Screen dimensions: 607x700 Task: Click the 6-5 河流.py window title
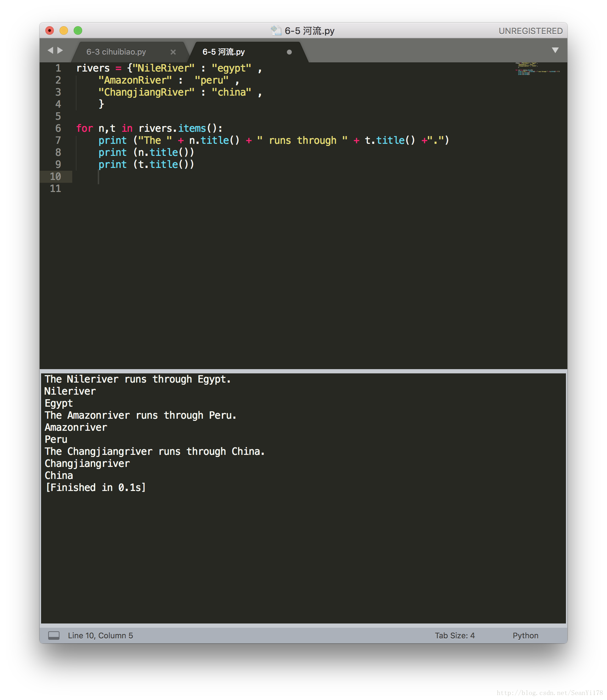[x=310, y=31]
